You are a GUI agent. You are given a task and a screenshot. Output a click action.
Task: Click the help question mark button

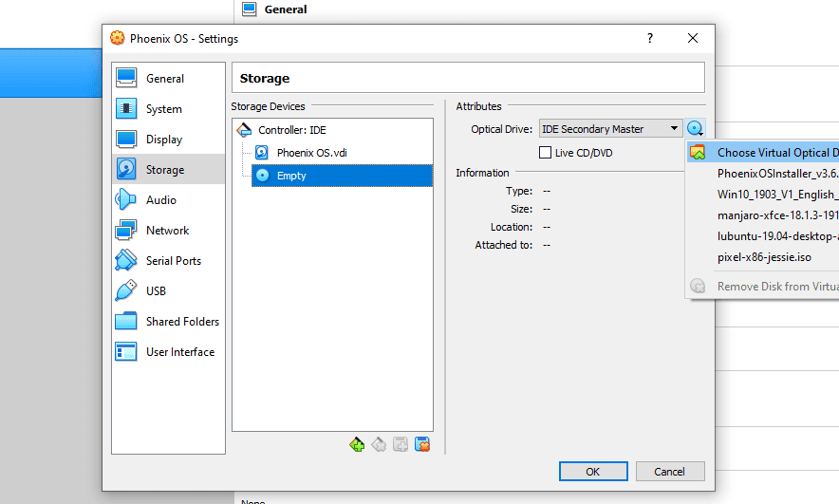click(x=649, y=39)
